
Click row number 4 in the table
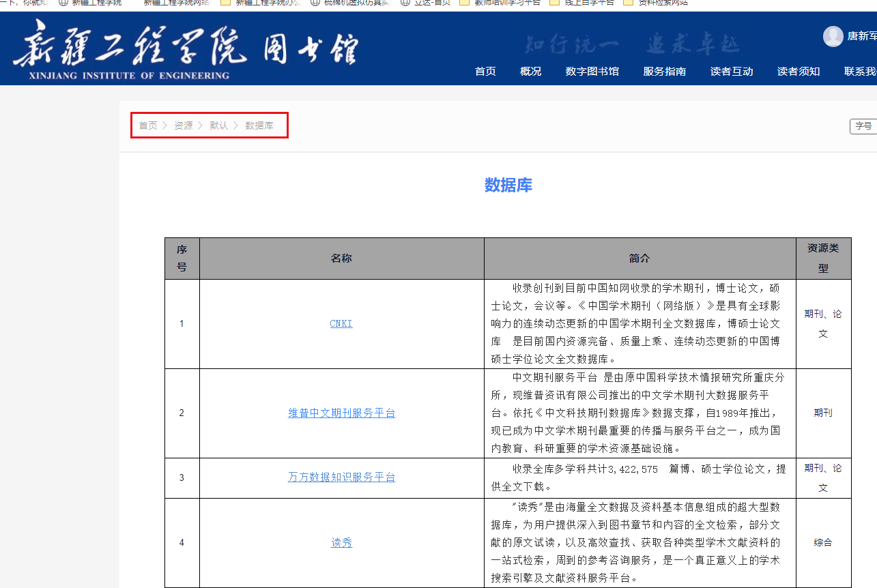tap(182, 543)
